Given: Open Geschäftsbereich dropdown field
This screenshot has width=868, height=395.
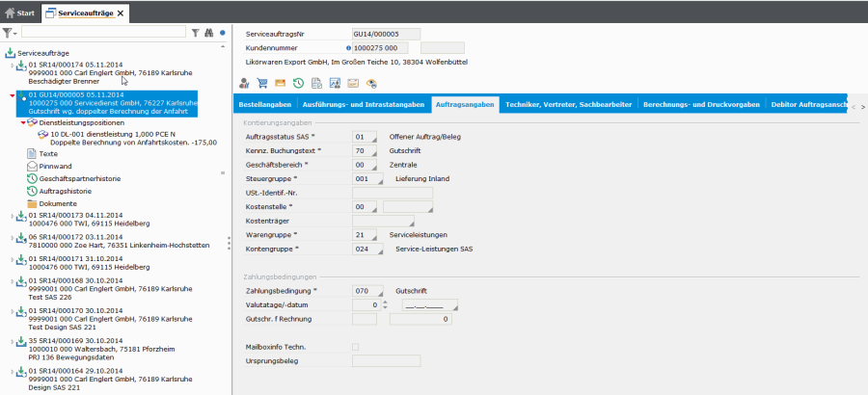Looking at the screenshot, I should [365, 165].
